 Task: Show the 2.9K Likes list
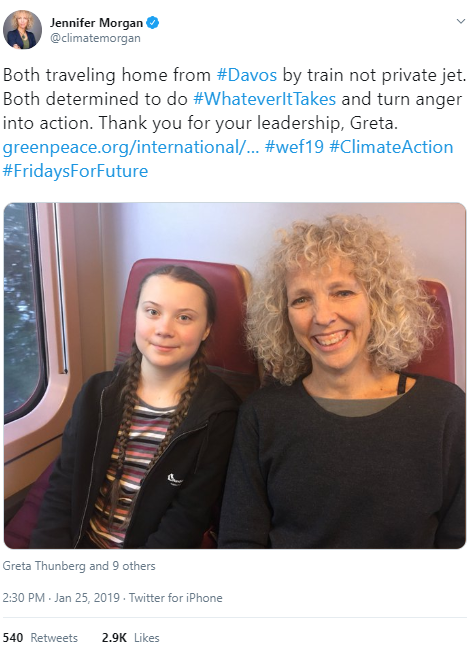click(130, 638)
